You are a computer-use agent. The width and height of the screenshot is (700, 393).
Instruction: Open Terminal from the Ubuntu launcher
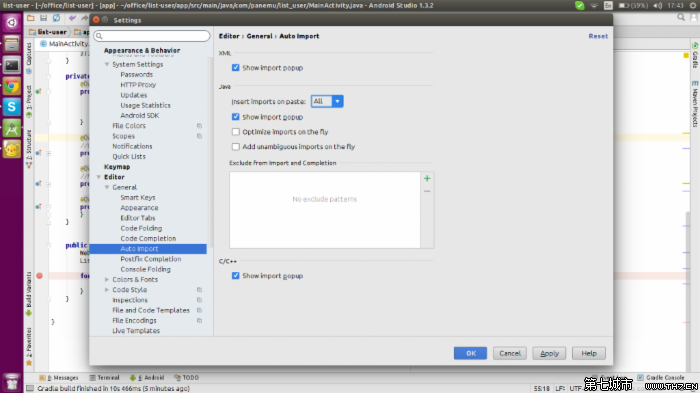pos(12,65)
